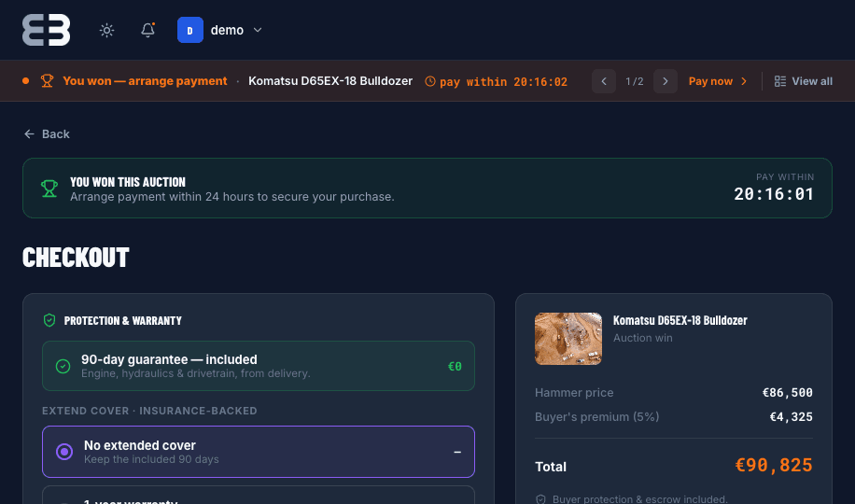Go Back using the arrow link
The width and height of the screenshot is (855, 504).
tap(47, 134)
